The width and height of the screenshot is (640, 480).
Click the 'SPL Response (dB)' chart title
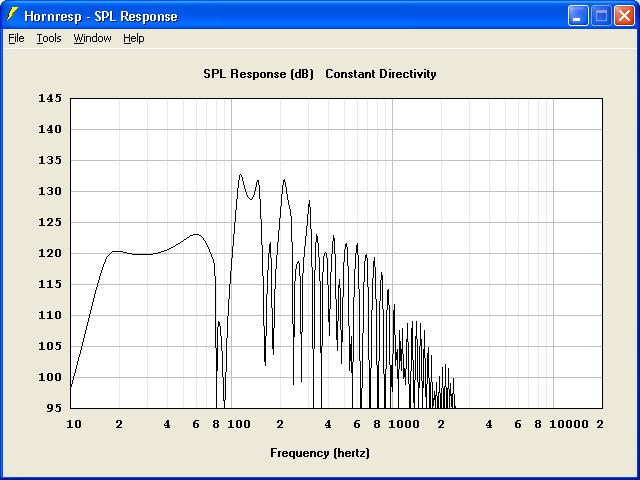coord(258,74)
